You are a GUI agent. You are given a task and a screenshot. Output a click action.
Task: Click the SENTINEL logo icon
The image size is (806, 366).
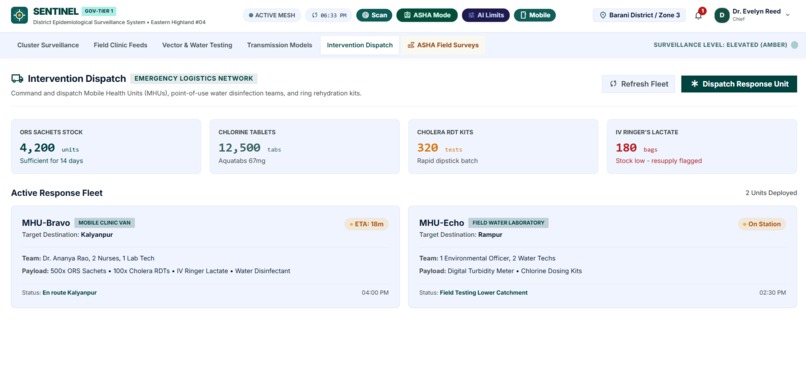point(20,15)
